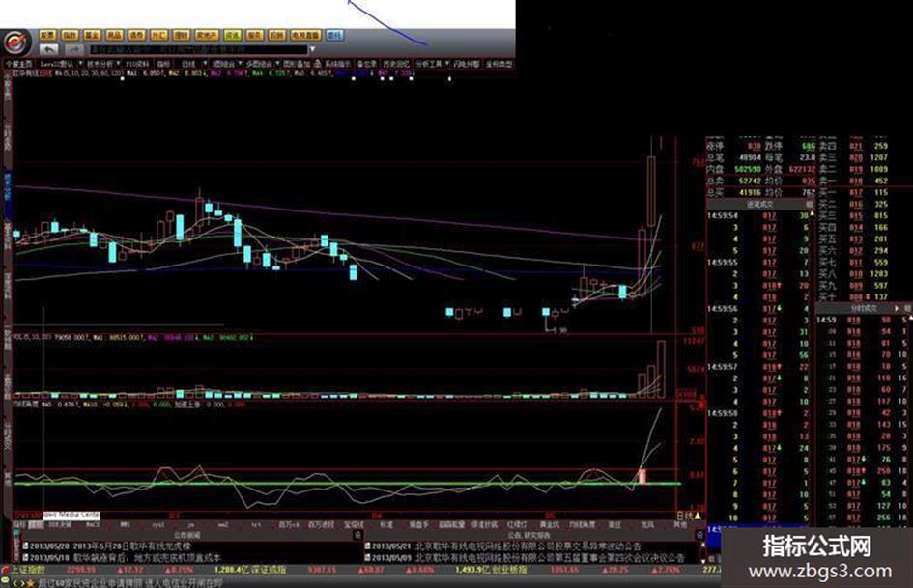Expand the 多图组合 dropdown arrow
The width and height of the screenshot is (913, 588).
coord(277,64)
